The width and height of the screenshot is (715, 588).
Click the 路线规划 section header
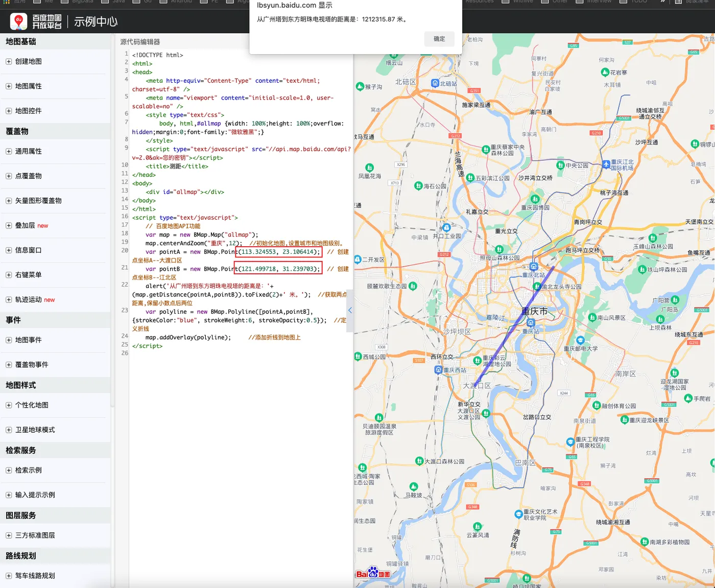[x=55, y=556]
